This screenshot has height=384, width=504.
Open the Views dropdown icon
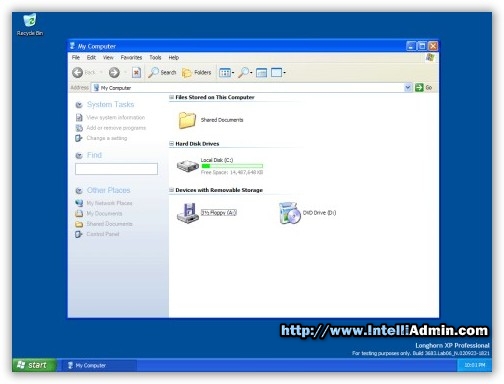pos(226,72)
